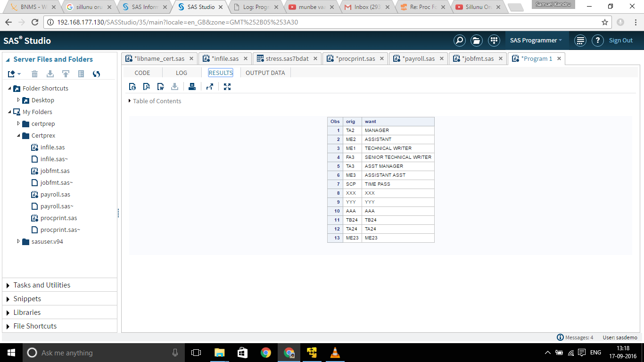Refresh the Server Files and Folders list
This screenshot has height=362, width=644.
click(x=97, y=74)
